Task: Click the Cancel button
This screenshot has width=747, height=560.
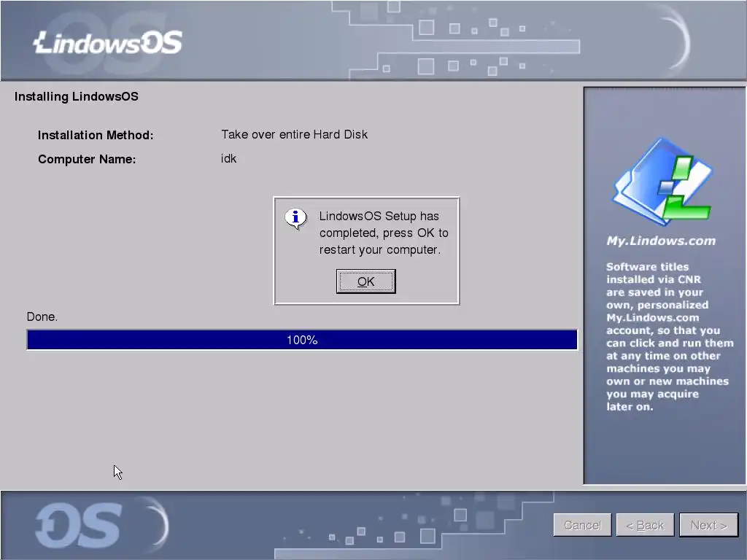Action: point(582,525)
